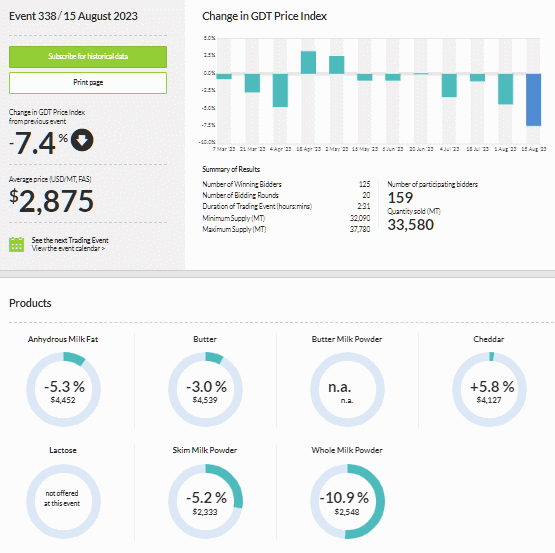Click the 7 Mar '23 bar
The image size is (555, 553).
point(224,76)
